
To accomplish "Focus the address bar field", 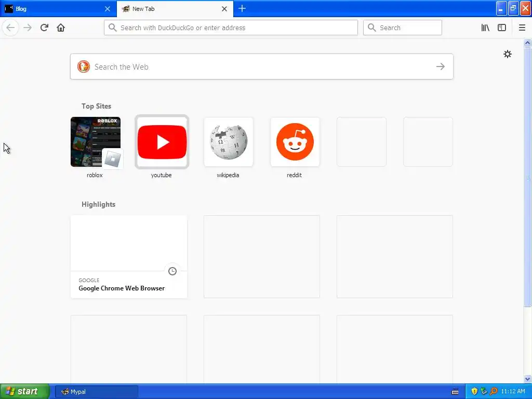I will [231, 28].
